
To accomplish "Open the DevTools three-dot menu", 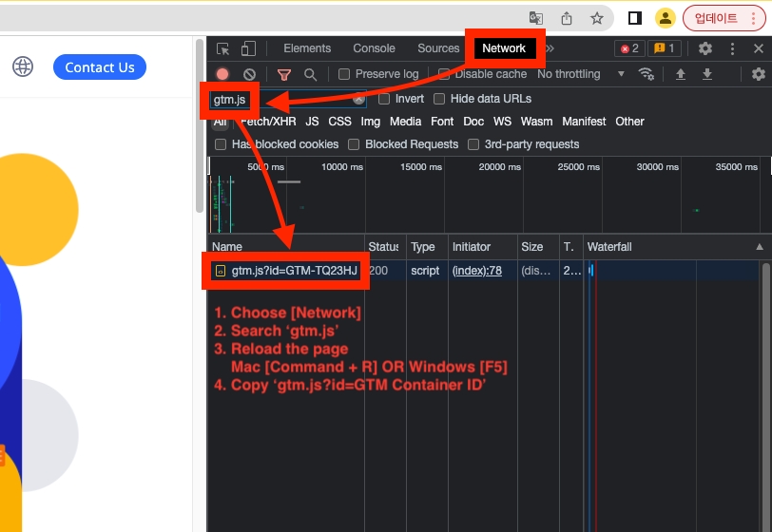I will pyautogui.click(x=732, y=48).
